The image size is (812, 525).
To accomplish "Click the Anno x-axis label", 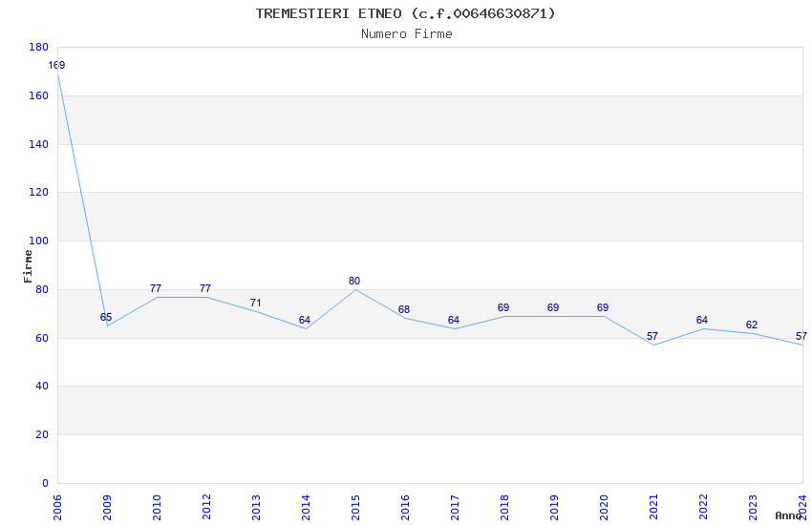I will point(788,515).
